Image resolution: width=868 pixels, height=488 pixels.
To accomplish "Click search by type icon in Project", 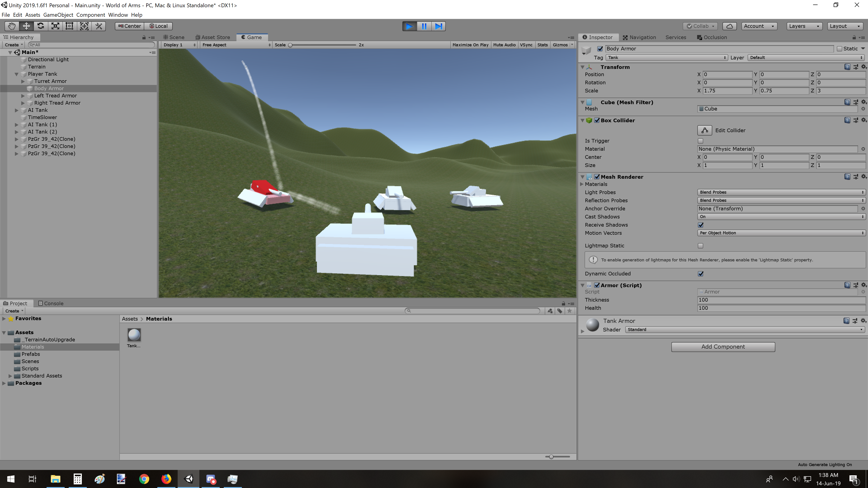I will point(550,311).
